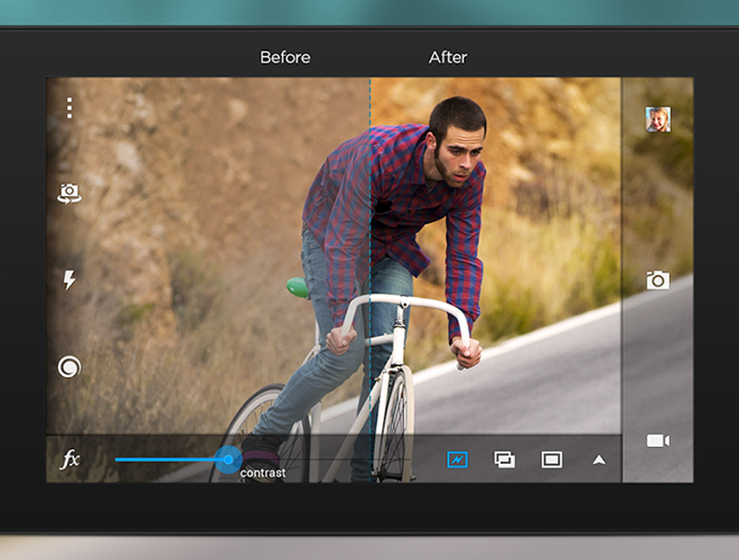Select the blue auto-enhance icon
The image size is (739, 560).
[x=457, y=459]
